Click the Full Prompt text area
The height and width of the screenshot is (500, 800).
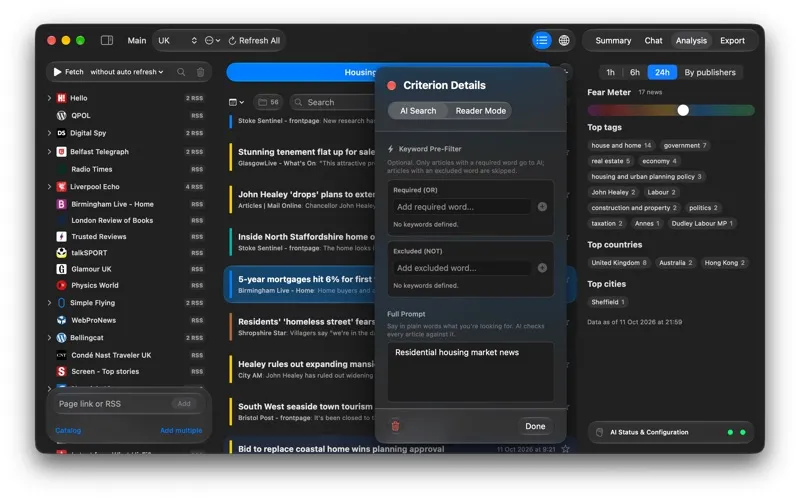(470, 372)
